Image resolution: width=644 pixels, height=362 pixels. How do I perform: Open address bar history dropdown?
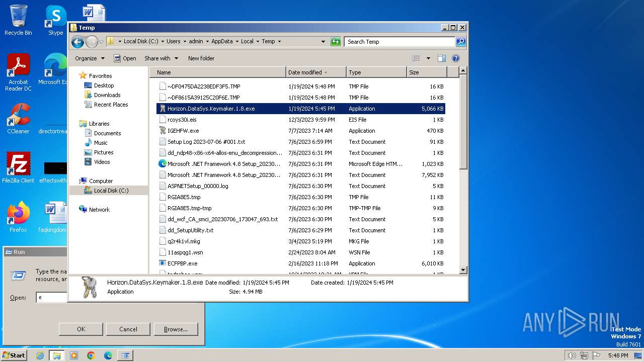pos(323,42)
